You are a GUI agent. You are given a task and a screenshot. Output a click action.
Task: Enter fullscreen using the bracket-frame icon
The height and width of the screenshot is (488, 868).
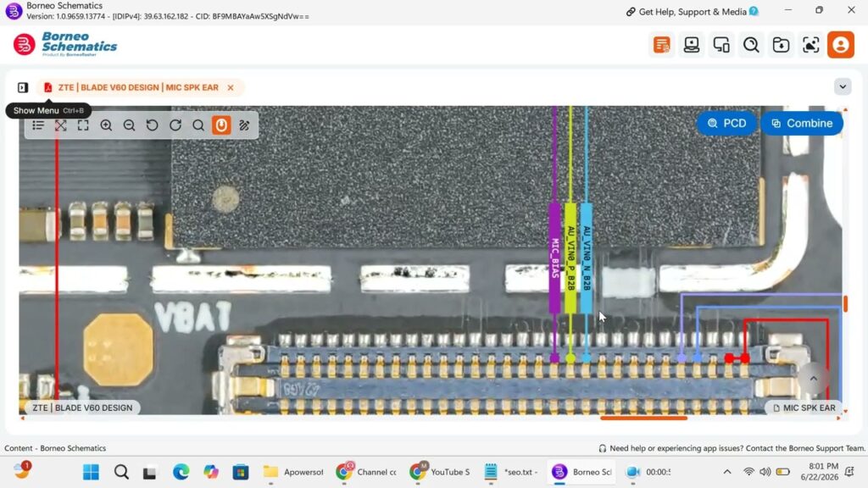click(x=83, y=125)
